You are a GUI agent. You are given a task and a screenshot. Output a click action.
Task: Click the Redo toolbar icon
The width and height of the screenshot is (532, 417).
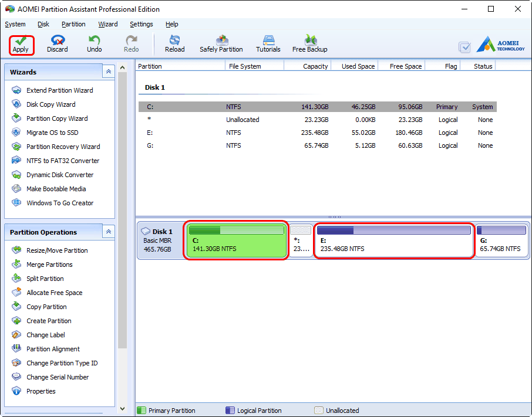coord(132,45)
